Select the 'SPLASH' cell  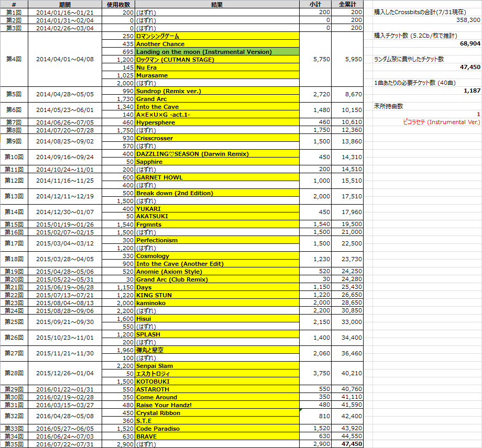(x=217, y=334)
